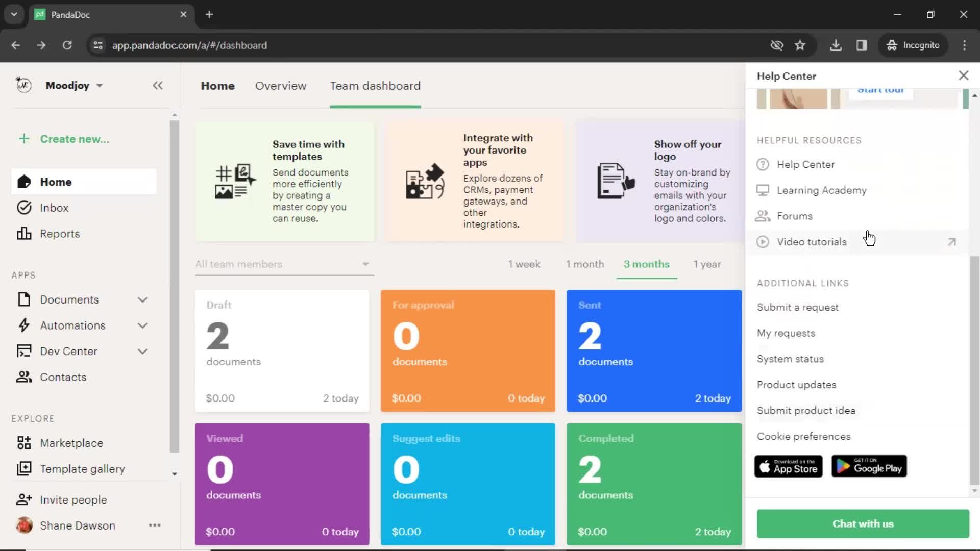Click the Marketplace grid icon

tap(24, 443)
